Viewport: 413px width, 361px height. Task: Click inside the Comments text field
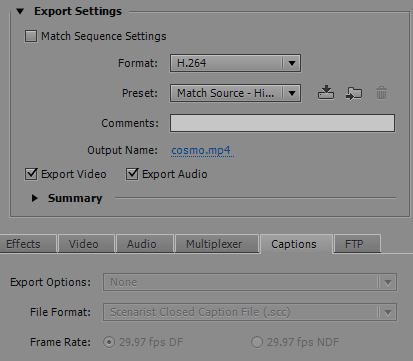(282, 123)
